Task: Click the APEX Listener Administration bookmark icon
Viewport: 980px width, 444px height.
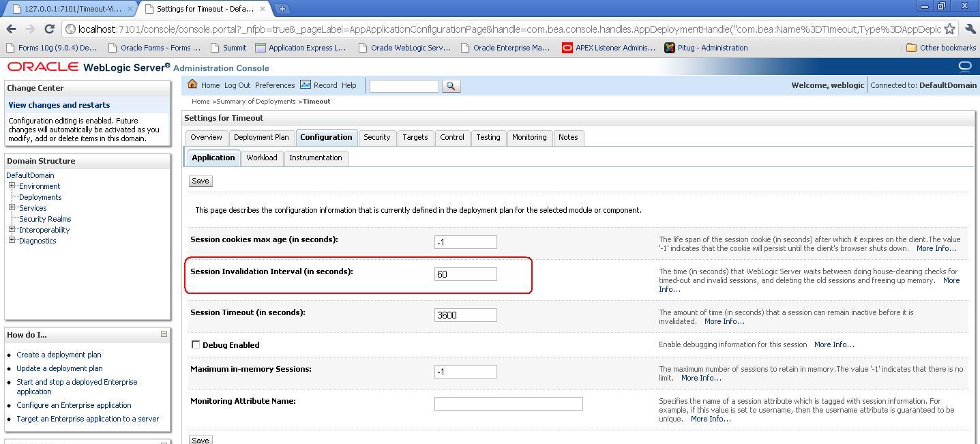Action: click(567, 47)
